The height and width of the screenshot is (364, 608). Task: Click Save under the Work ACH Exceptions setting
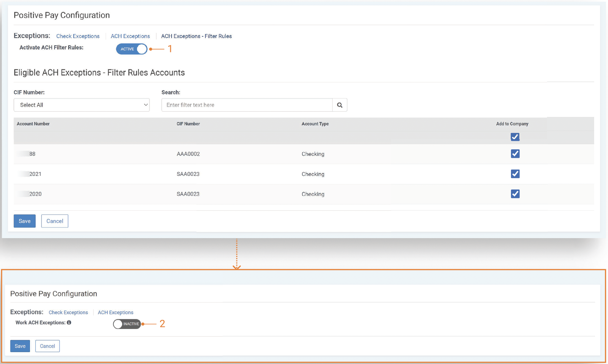pyautogui.click(x=20, y=346)
